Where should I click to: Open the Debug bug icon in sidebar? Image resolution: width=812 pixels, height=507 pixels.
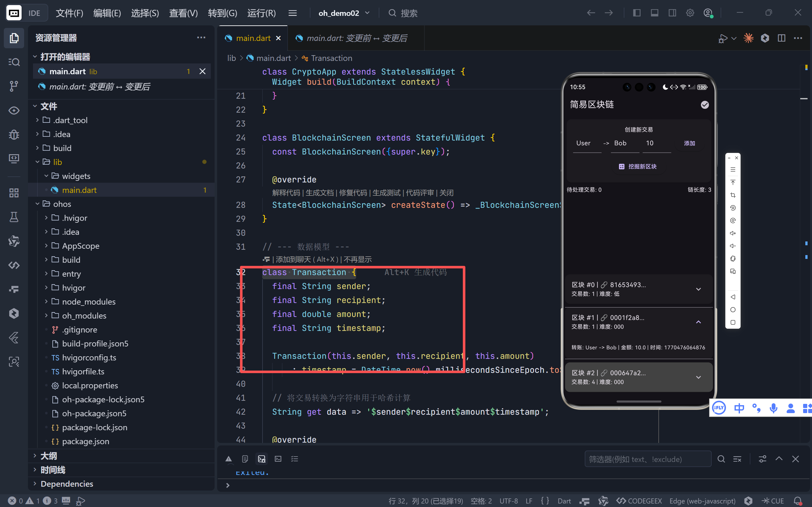pos(14,135)
